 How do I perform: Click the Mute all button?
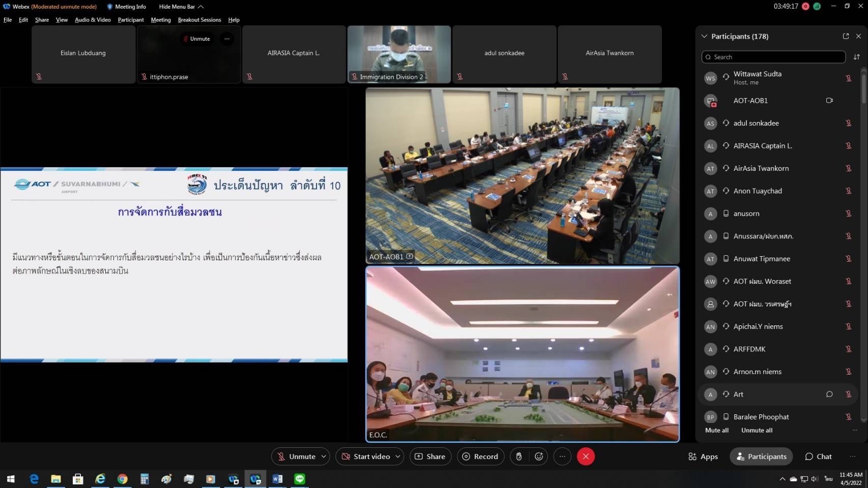click(716, 431)
